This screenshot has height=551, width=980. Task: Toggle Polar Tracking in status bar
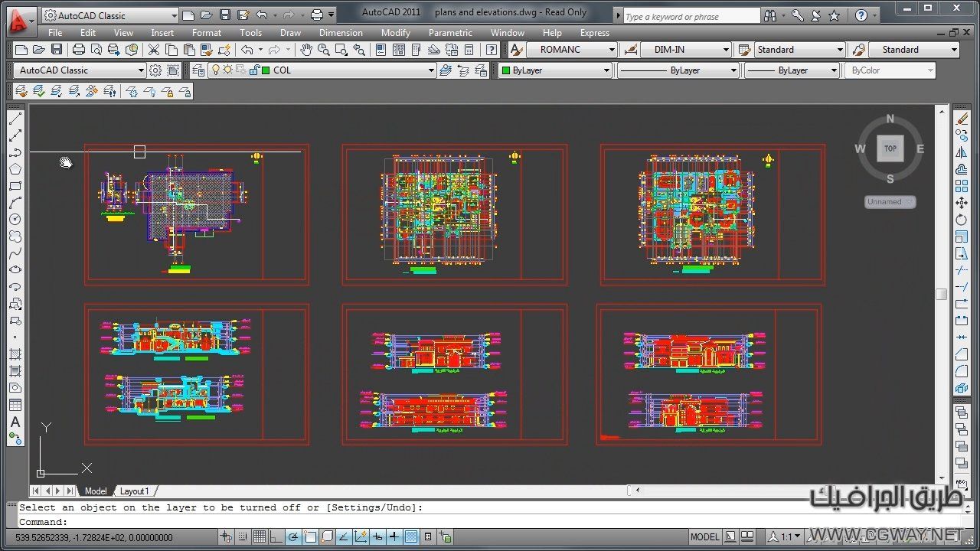coord(293,537)
